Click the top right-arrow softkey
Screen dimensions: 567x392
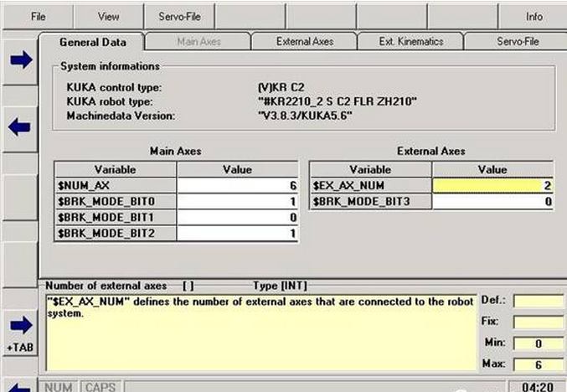coord(21,59)
